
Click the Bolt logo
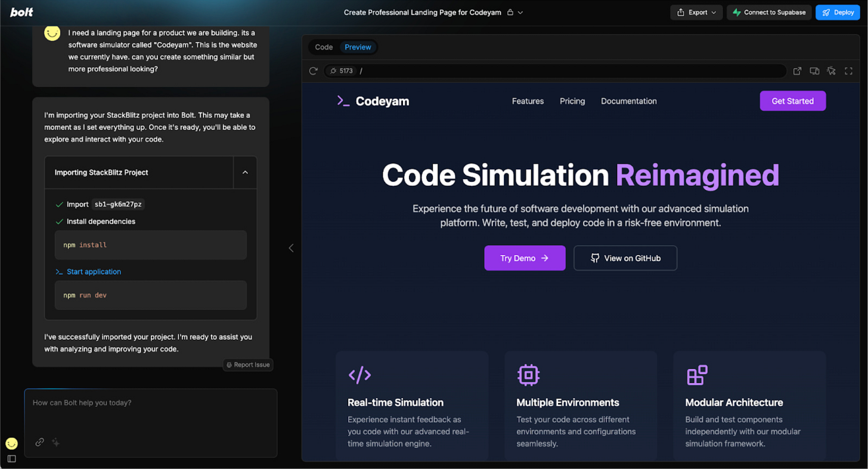[21, 13]
